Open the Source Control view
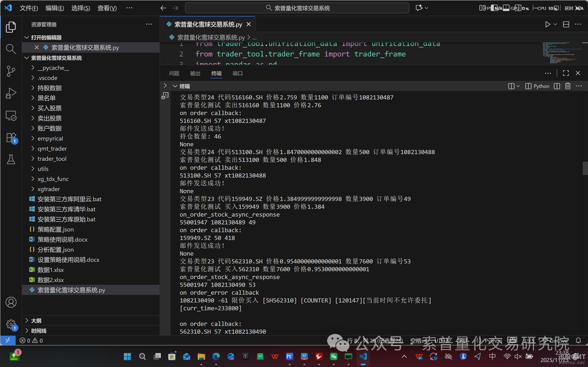This screenshot has width=588, height=367. [x=11, y=71]
